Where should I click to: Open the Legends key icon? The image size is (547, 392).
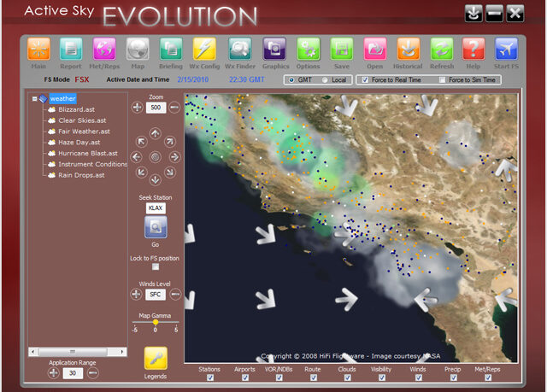click(x=156, y=358)
